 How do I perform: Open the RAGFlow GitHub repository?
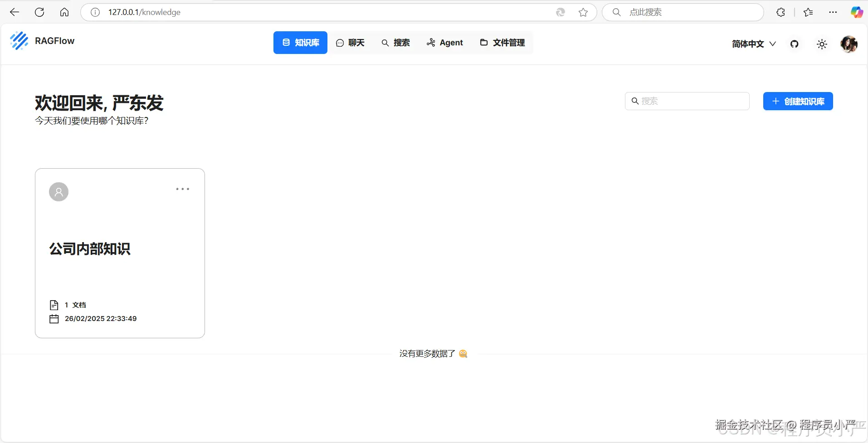pos(795,44)
